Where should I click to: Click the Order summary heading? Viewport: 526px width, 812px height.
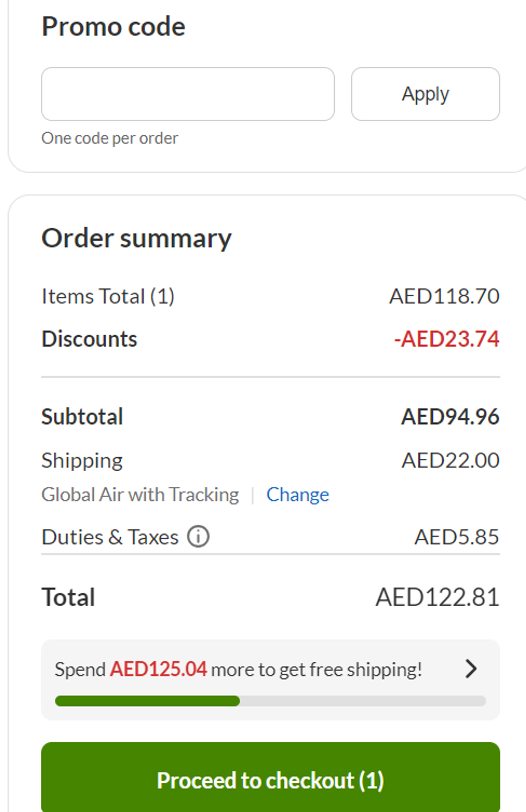click(136, 238)
